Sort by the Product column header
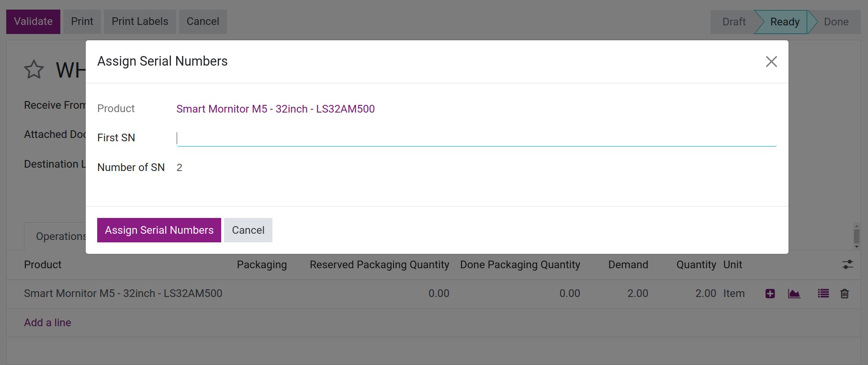 (43, 264)
